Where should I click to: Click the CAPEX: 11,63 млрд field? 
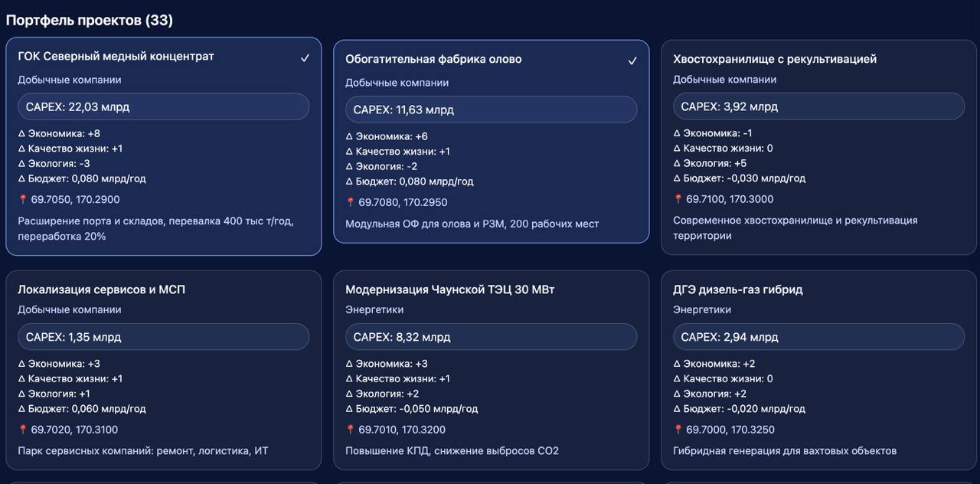pos(491,110)
